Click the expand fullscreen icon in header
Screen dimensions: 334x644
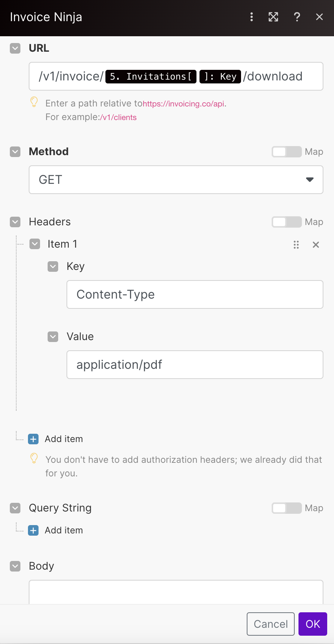point(273,17)
